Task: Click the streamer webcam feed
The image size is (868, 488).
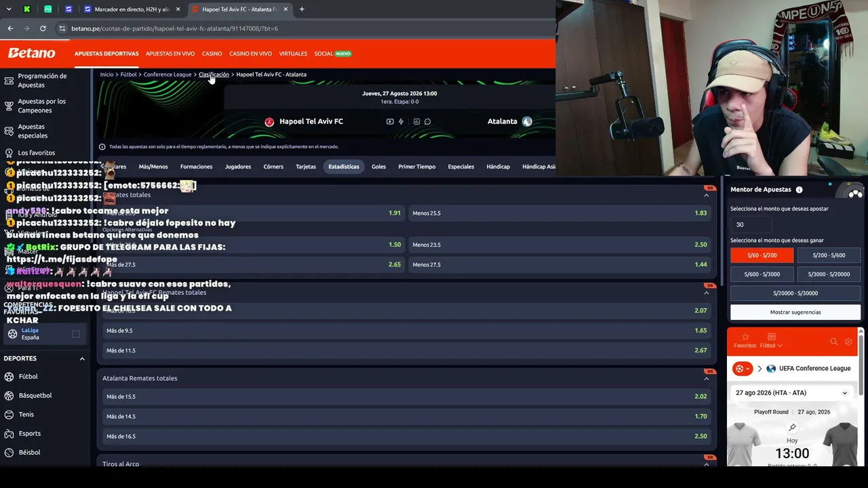Action: tap(711, 88)
